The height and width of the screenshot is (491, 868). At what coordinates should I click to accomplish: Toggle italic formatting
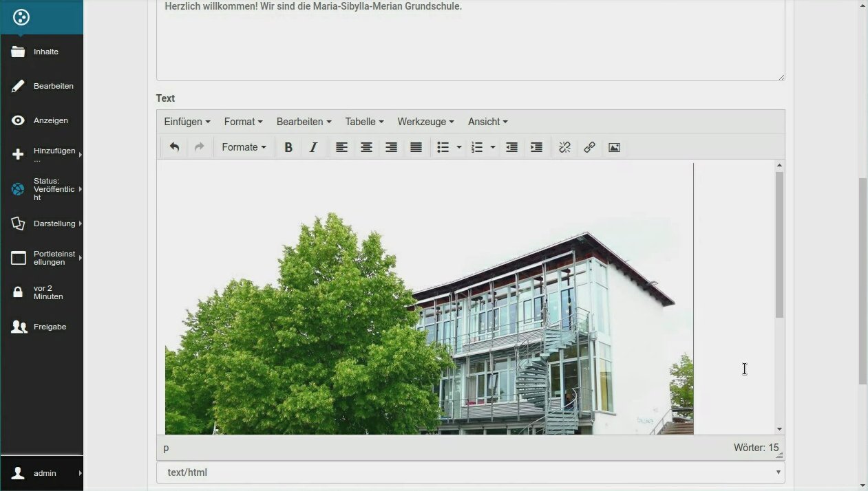(313, 147)
